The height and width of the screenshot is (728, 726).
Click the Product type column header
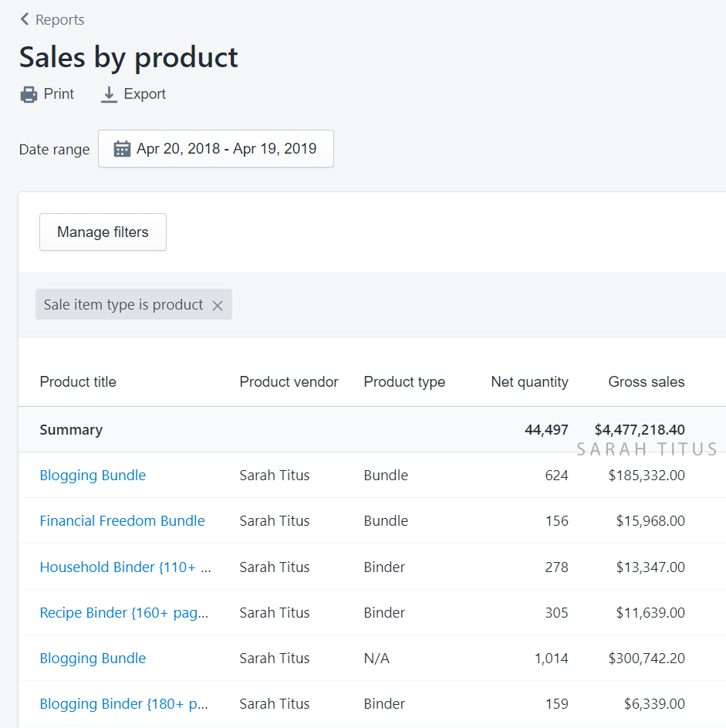click(x=404, y=381)
